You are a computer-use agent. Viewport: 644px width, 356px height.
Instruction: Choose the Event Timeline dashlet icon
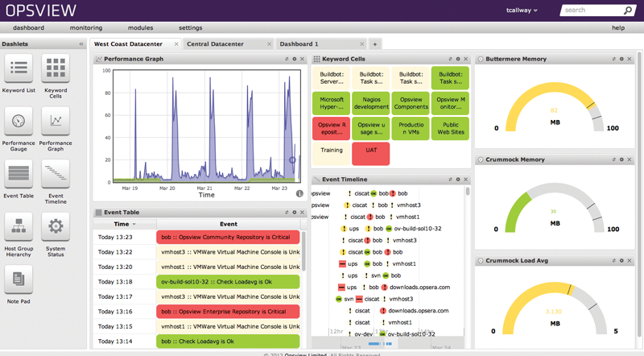click(56, 174)
